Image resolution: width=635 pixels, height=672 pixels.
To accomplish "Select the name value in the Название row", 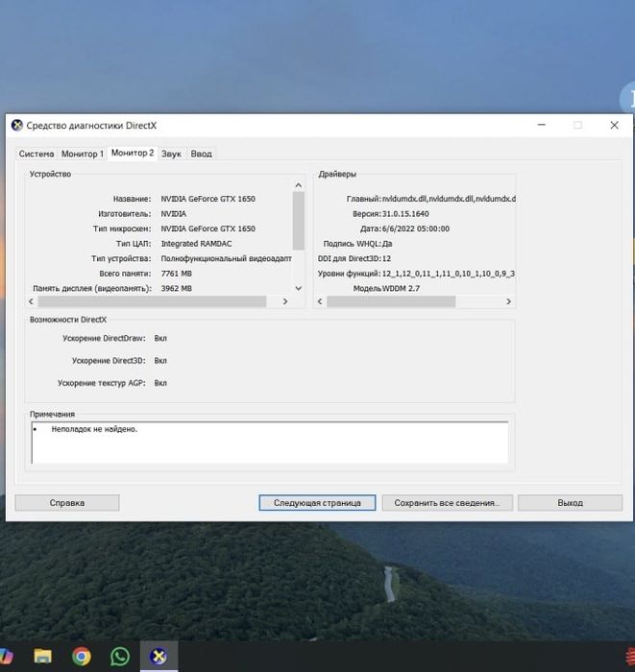I will [x=208, y=199].
